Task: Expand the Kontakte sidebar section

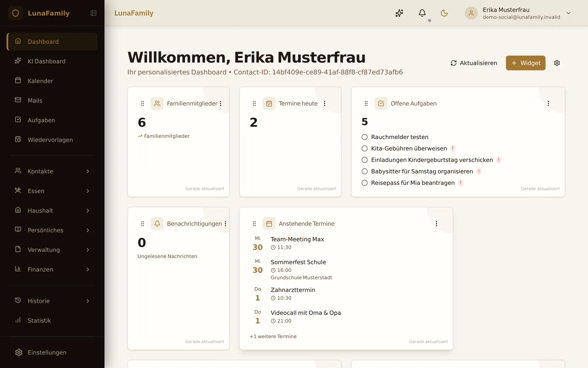Action: (x=52, y=171)
